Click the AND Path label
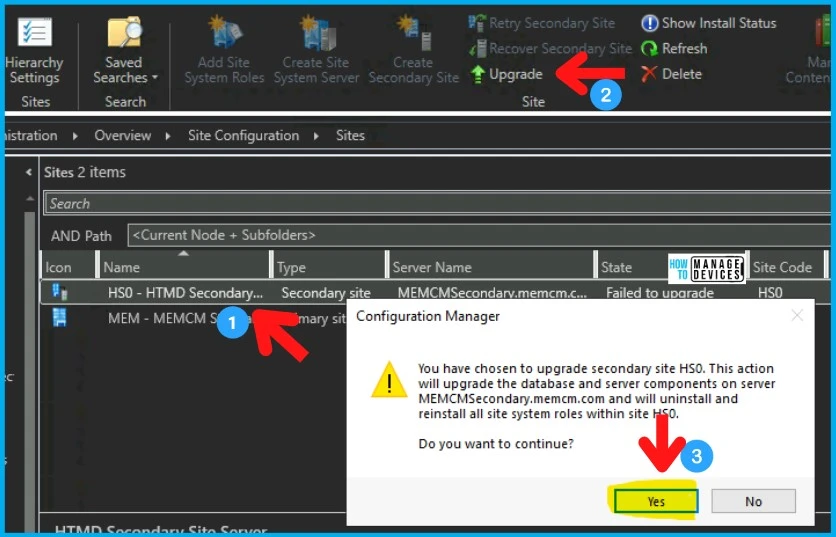The image size is (836, 537). [x=81, y=236]
